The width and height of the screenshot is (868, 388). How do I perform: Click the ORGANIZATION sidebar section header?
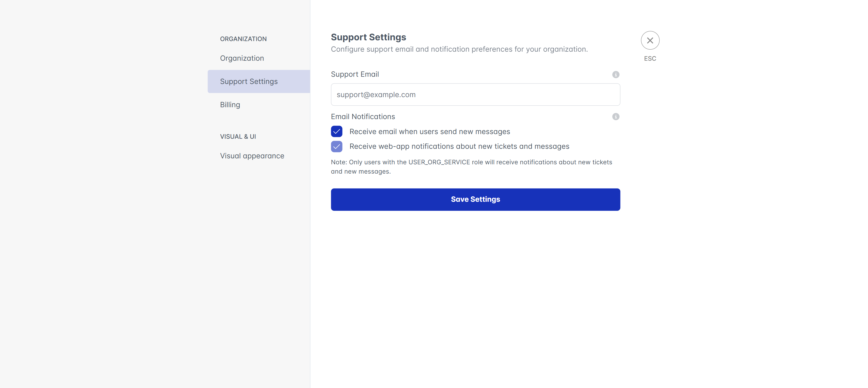pyautogui.click(x=243, y=39)
